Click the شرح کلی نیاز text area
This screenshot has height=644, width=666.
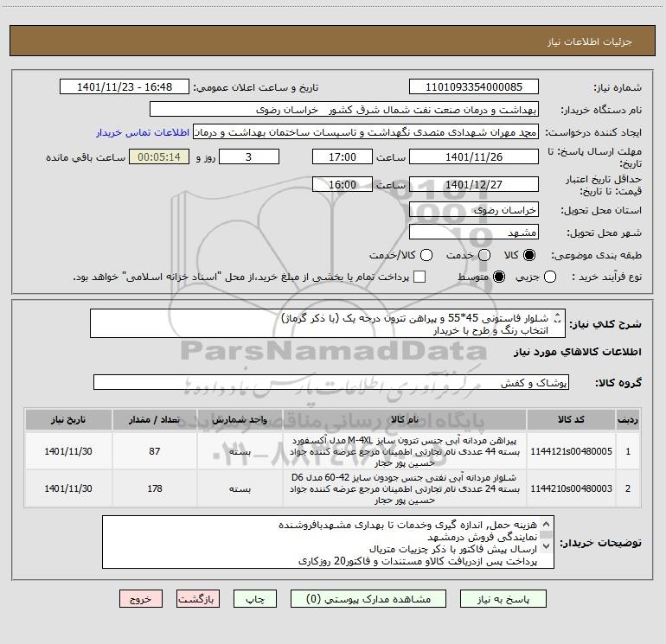point(328,323)
